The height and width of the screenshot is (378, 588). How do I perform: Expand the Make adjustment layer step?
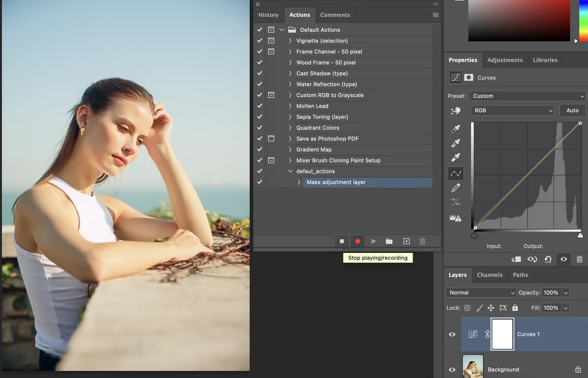299,182
